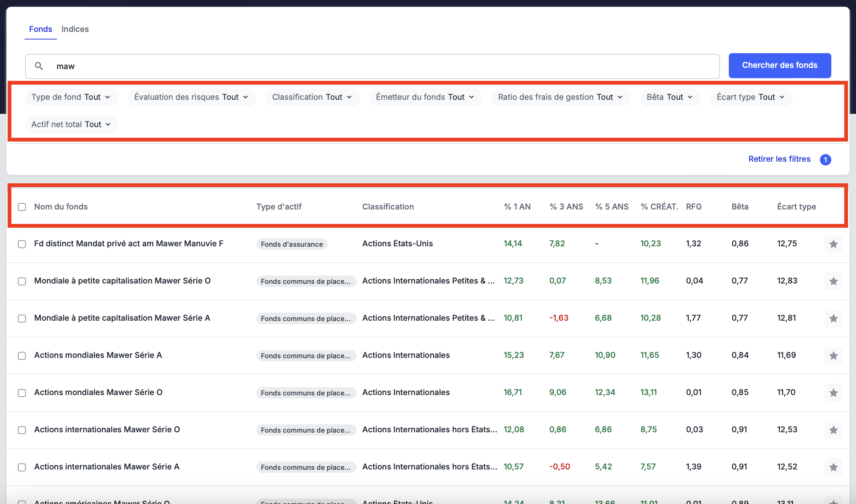This screenshot has height=504, width=856.
Task: Open the Bêta filter dropdown
Action: 670,97
